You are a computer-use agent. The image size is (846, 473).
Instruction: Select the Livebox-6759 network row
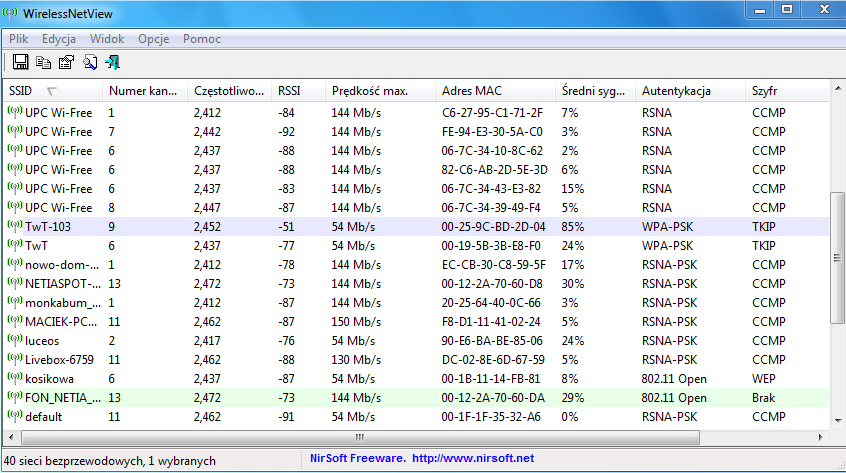(x=417, y=359)
